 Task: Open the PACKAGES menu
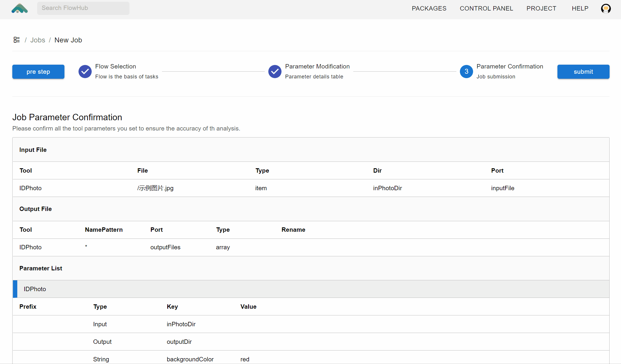pyautogui.click(x=429, y=8)
